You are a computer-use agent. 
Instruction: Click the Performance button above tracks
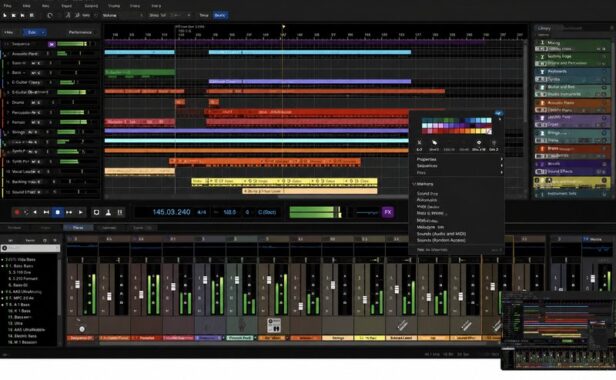[80, 32]
